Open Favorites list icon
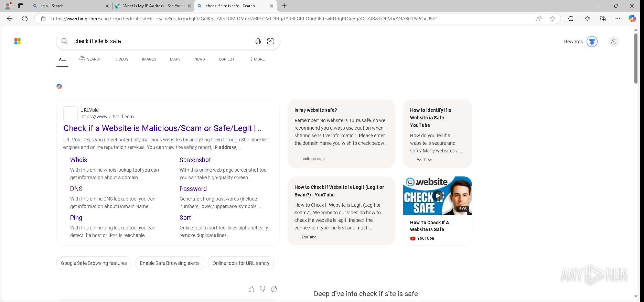644x302 pixels. pyautogui.click(x=588, y=19)
